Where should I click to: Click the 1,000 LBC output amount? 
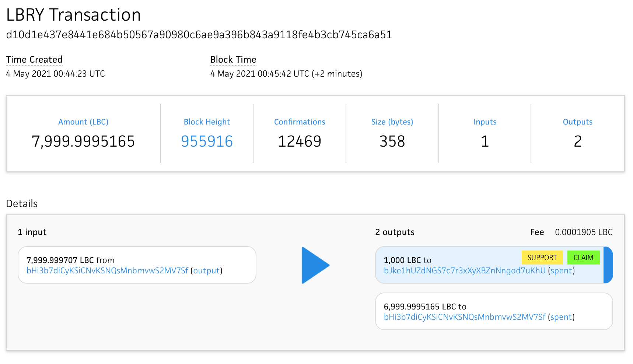click(x=402, y=260)
